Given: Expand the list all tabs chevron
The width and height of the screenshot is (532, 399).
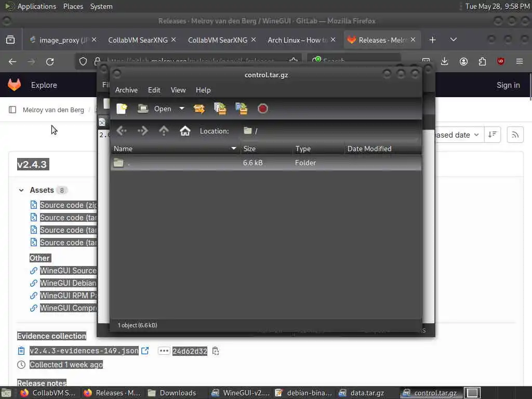Looking at the screenshot, I should click(x=453, y=39).
